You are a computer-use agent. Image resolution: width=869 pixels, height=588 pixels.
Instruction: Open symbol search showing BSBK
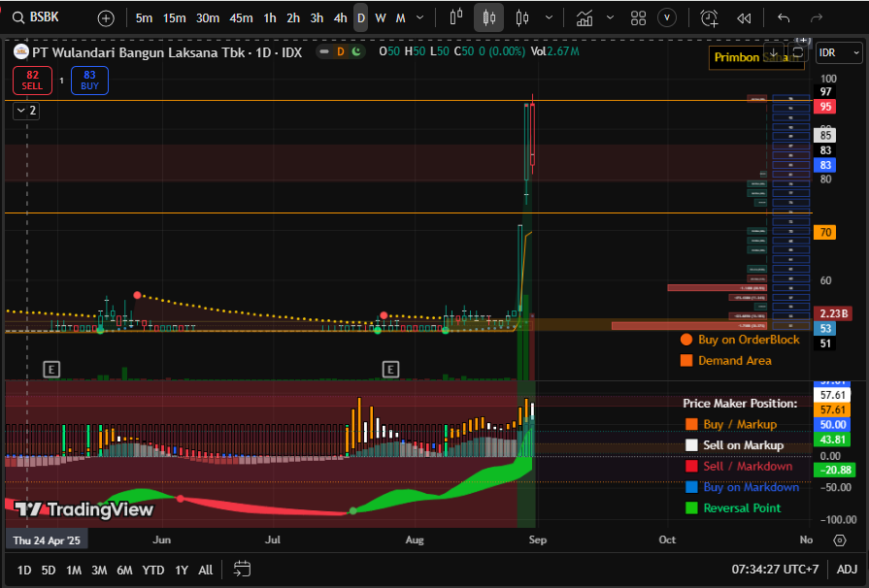tap(36, 17)
